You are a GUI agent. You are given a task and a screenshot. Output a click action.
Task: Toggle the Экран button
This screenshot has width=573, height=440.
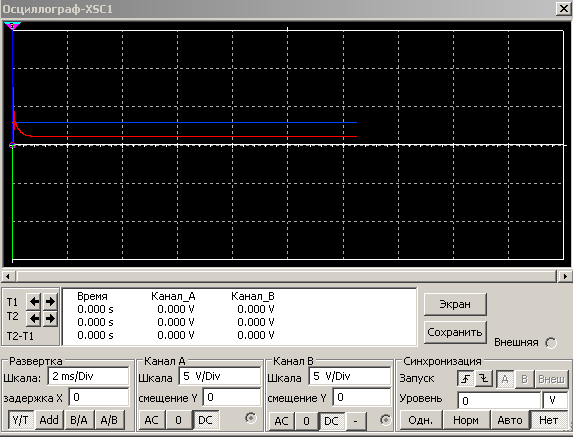(455, 304)
